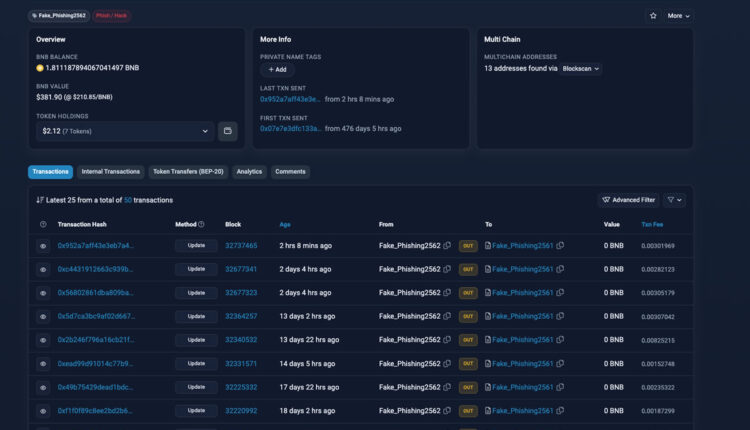Click the Method column help icon

(x=201, y=225)
